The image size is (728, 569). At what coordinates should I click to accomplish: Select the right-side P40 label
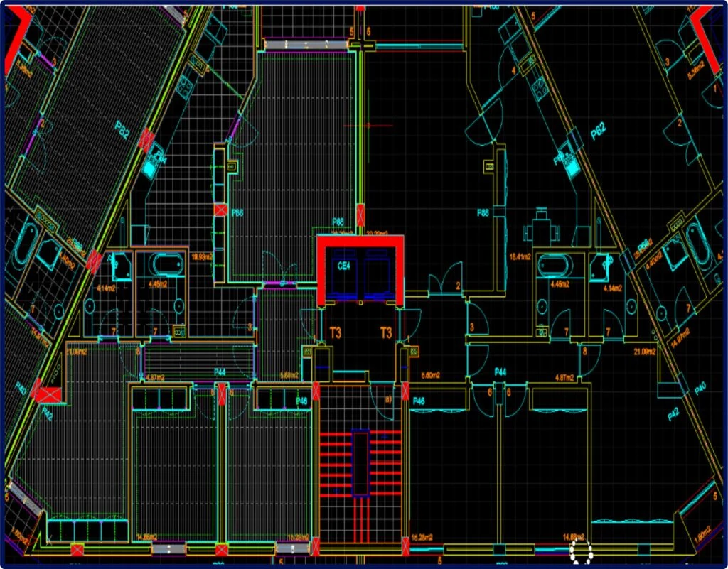pos(701,389)
